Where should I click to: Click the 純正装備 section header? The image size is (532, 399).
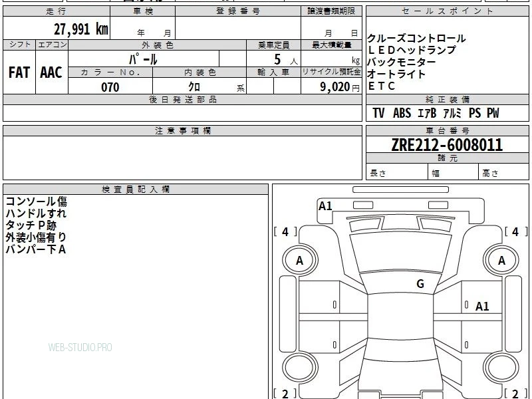tap(447, 100)
